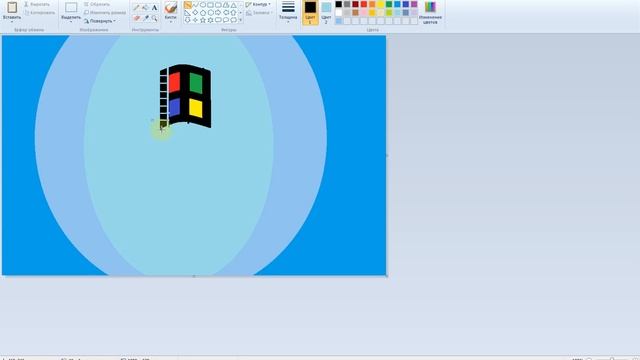Click the Выделить selection rectangle icon
This screenshot has width=640, height=360.
(71, 7)
